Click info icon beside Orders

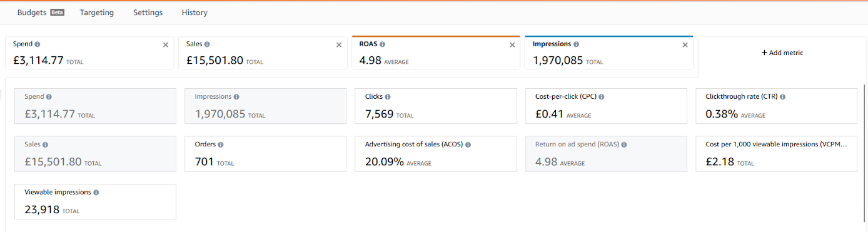point(221,144)
